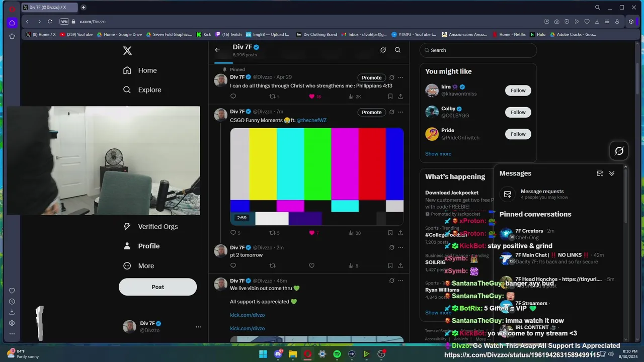Click Grok icon on CSGO Funny Moments post

point(391,112)
